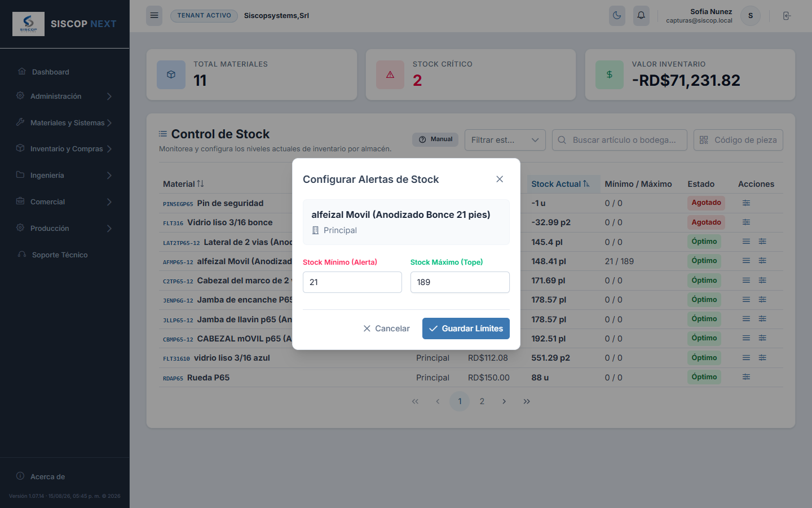Open the Manual help button
812x508 pixels.
tap(435, 139)
